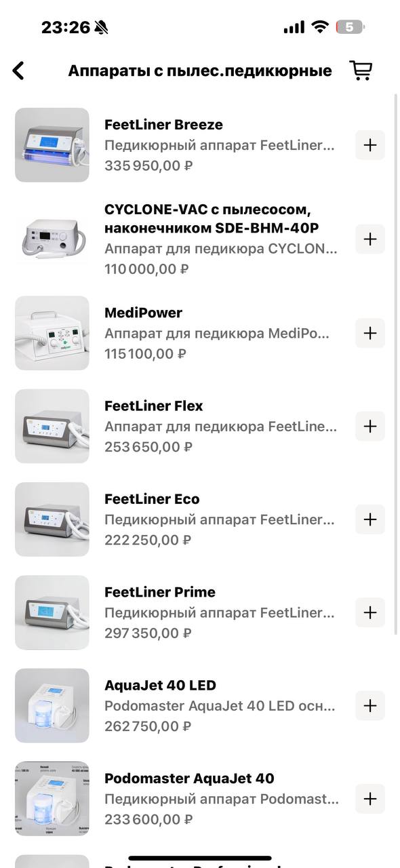Add FeetLiner Flex to cart
Viewport: 400px width, 868px height.
coord(370,426)
